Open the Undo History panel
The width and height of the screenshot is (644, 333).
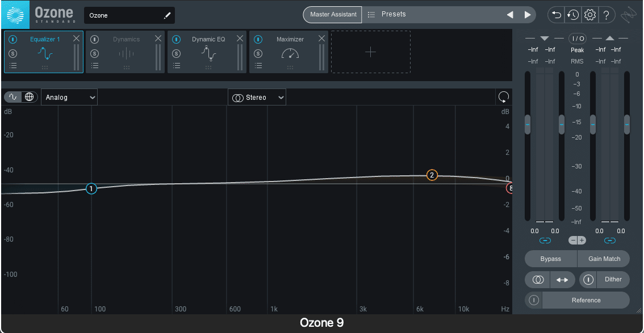(573, 15)
